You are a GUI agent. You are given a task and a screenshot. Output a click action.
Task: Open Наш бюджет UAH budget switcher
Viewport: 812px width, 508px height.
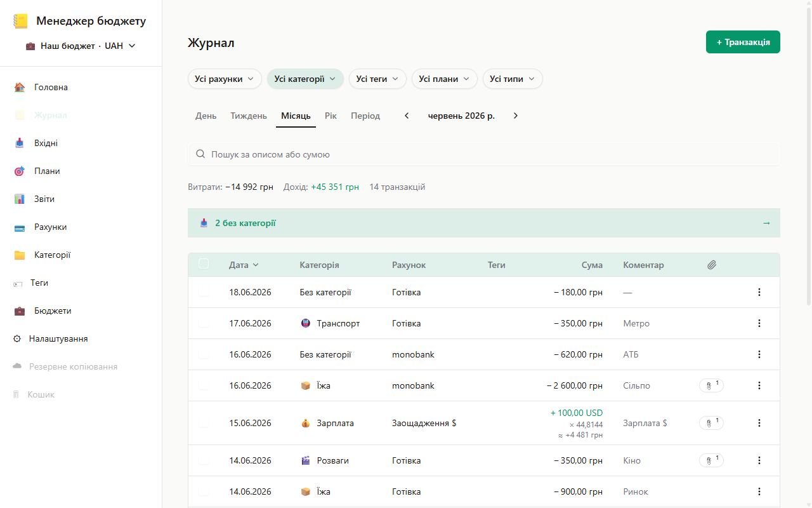[81, 46]
